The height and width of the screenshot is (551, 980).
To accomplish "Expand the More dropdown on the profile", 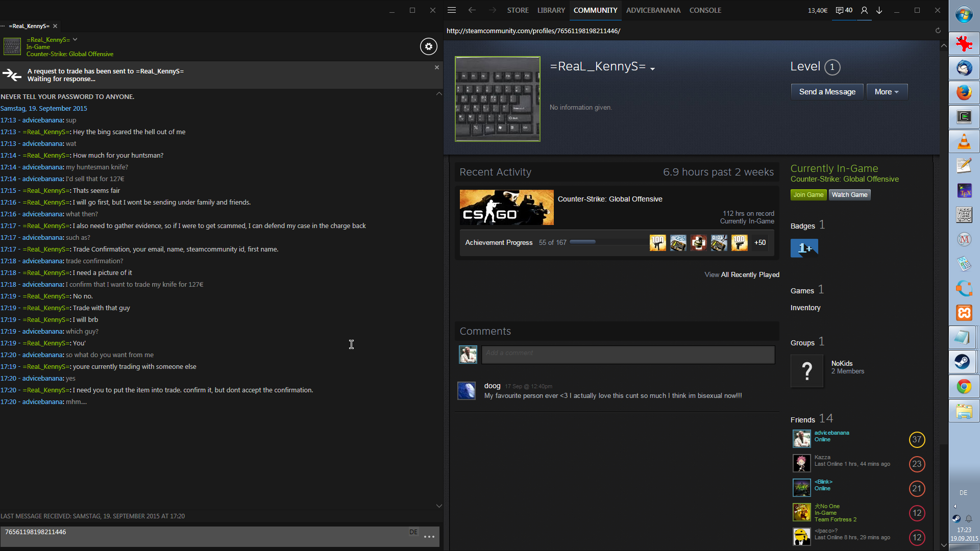I will [x=887, y=92].
